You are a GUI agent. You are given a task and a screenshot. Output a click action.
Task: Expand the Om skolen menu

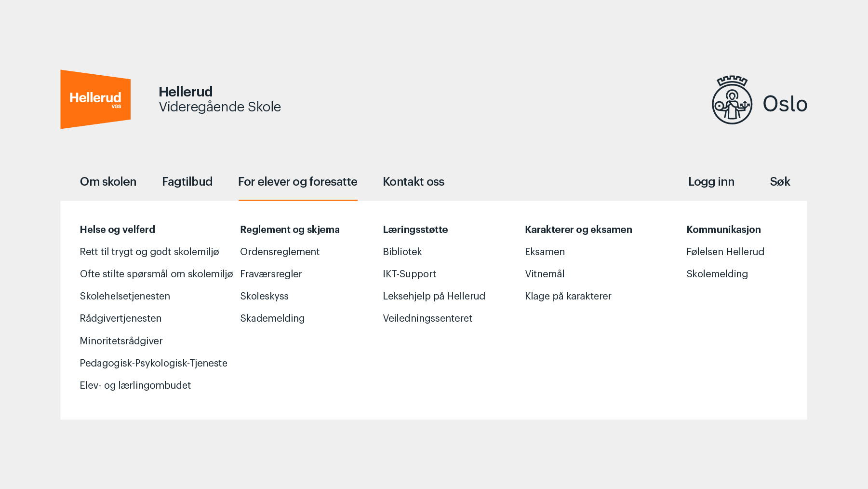coord(108,182)
